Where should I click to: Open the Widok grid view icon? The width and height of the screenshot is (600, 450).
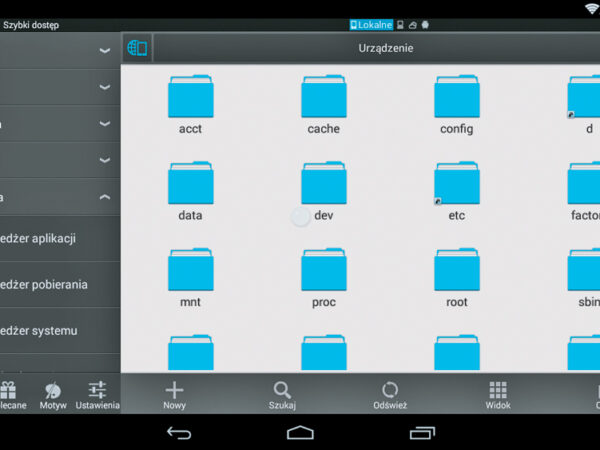pos(498,391)
